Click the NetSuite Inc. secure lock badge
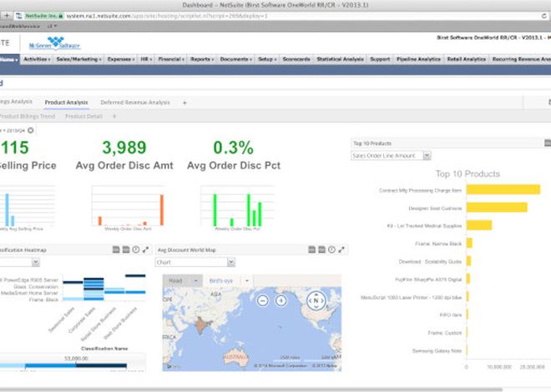The width and height of the screenshot is (551, 392). [44, 16]
